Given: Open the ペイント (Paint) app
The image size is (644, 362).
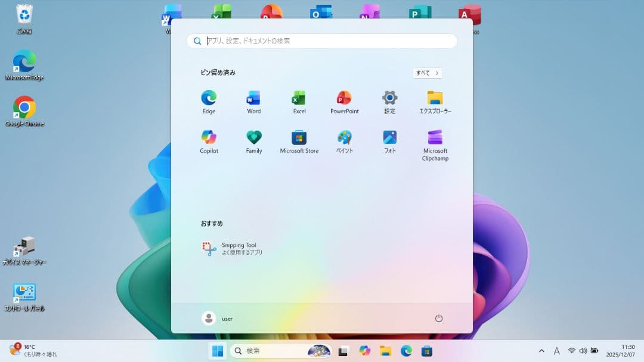Looking at the screenshot, I should coord(344,141).
